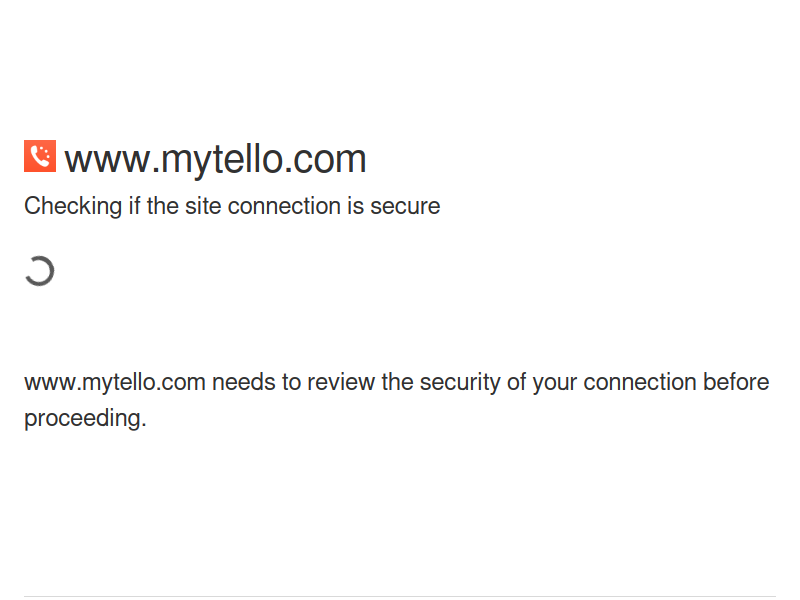Click "connection" in the body paragraph
Screen dimensions: 800x600
pos(640,383)
